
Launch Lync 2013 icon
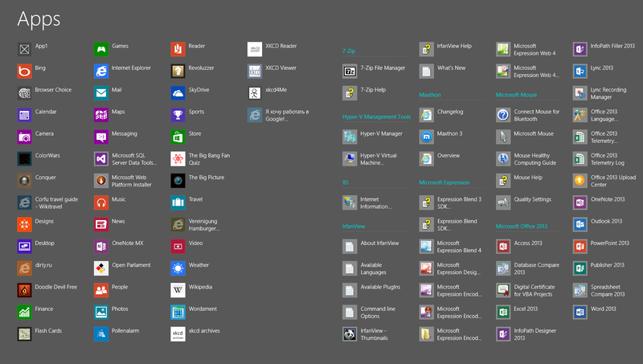[580, 72]
